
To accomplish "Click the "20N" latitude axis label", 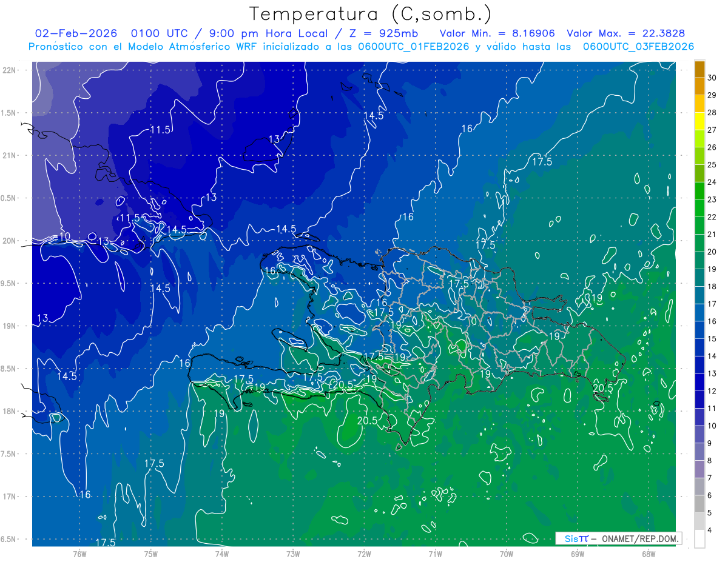I will coord(9,241).
